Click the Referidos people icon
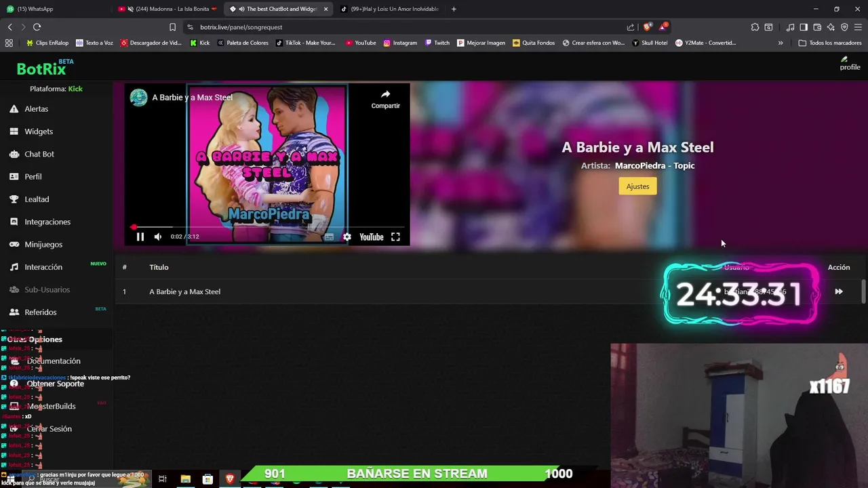The image size is (868, 488). click(14, 312)
